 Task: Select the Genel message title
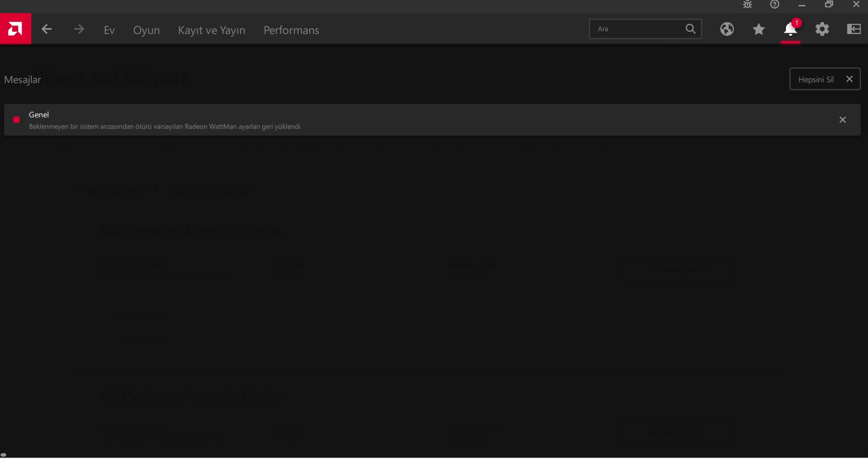pyautogui.click(x=39, y=115)
